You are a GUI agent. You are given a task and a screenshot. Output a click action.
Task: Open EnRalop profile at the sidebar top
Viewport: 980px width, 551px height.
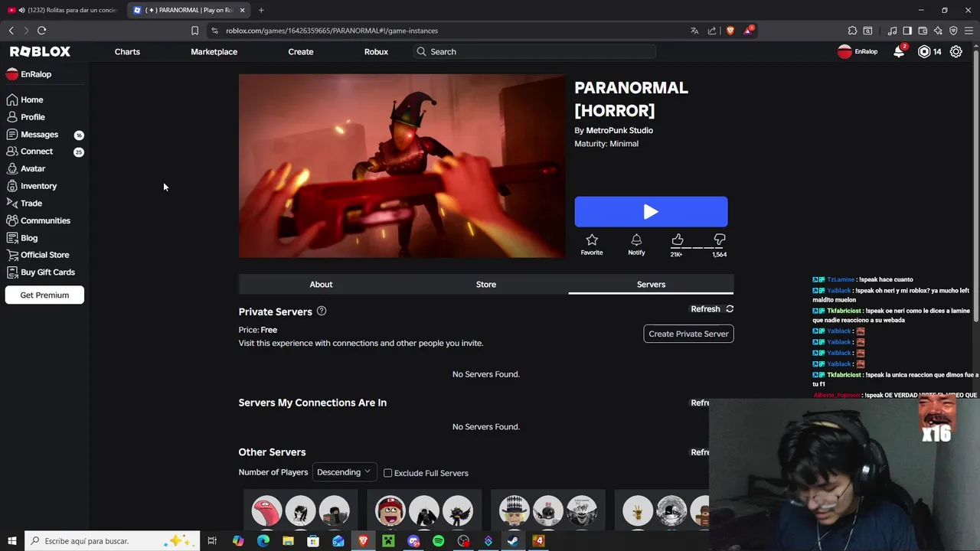[x=28, y=74]
